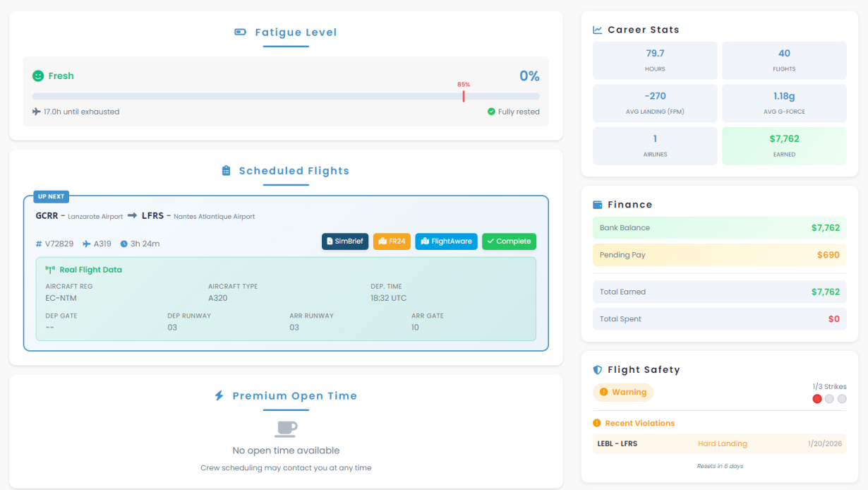Viewport: 868px width, 490px height.
Task: Click the $7,762 Earned stat tile
Action: (x=784, y=145)
